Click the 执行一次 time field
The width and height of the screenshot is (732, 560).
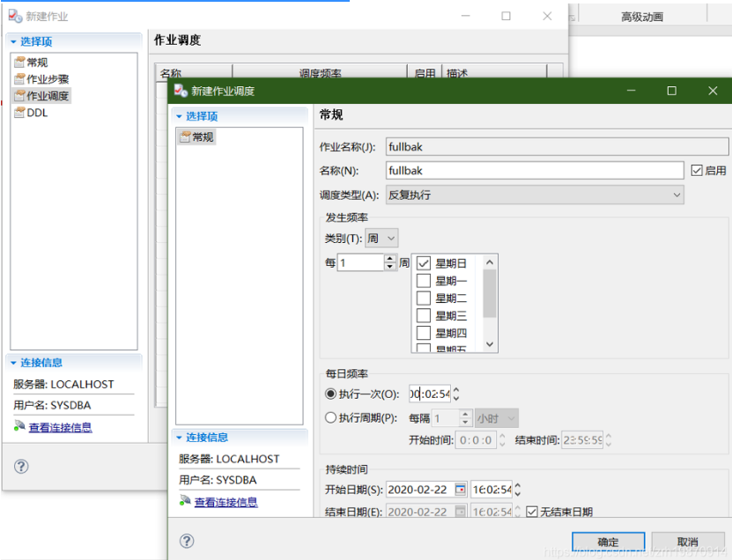tap(430, 394)
